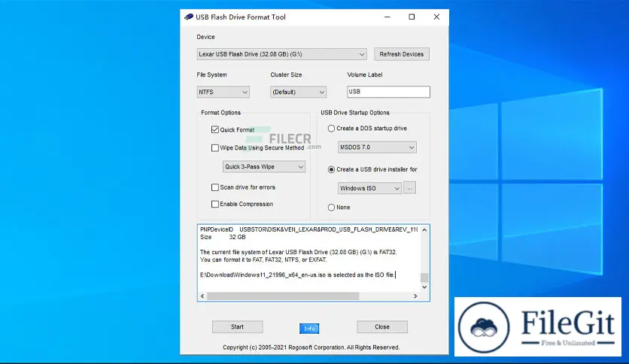Click the log scroll left arrow
Screen dimensions: 629x364
point(202,296)
